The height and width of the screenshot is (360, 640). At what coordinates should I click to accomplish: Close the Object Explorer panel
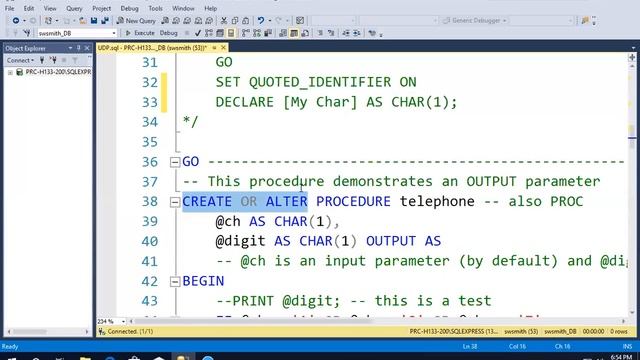(87, 48)
